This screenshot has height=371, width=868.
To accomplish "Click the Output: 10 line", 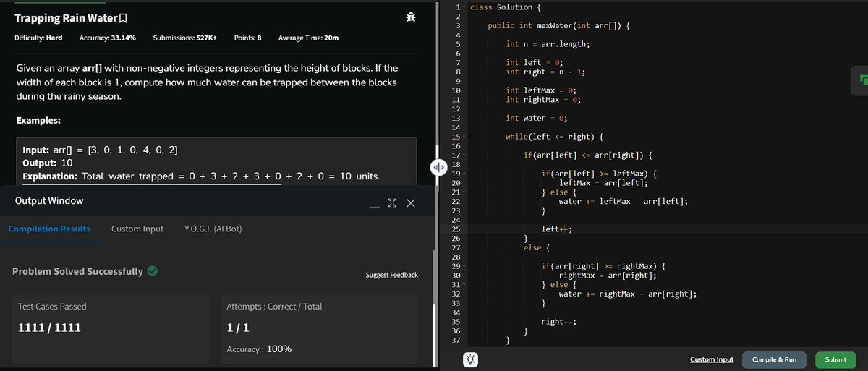I will 48,163.
